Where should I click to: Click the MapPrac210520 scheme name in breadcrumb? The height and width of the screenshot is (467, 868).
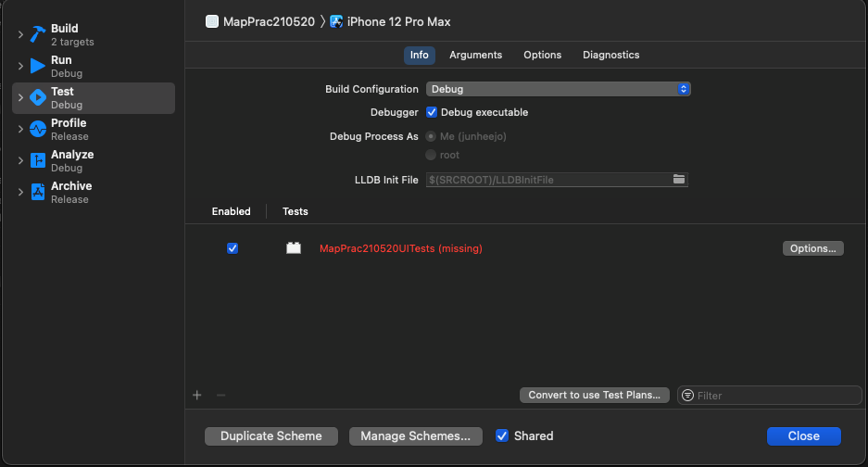[x=269, y=21]
